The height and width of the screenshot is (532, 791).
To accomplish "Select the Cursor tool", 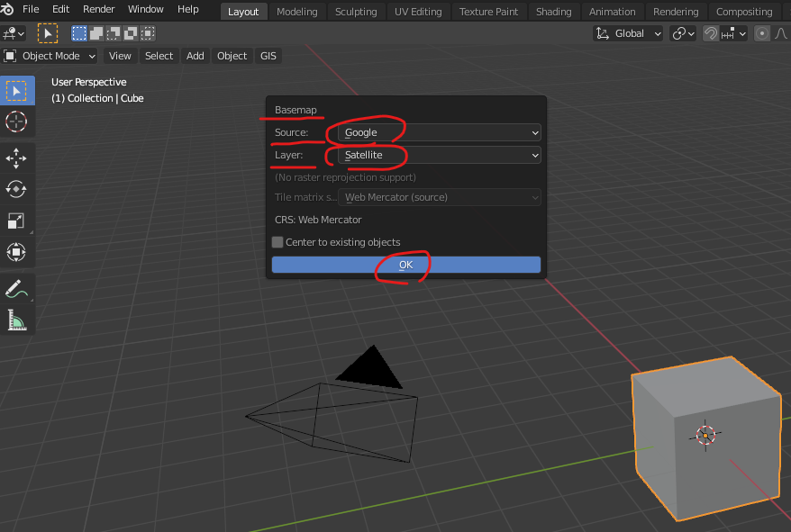I will click(x=16, y=122).
